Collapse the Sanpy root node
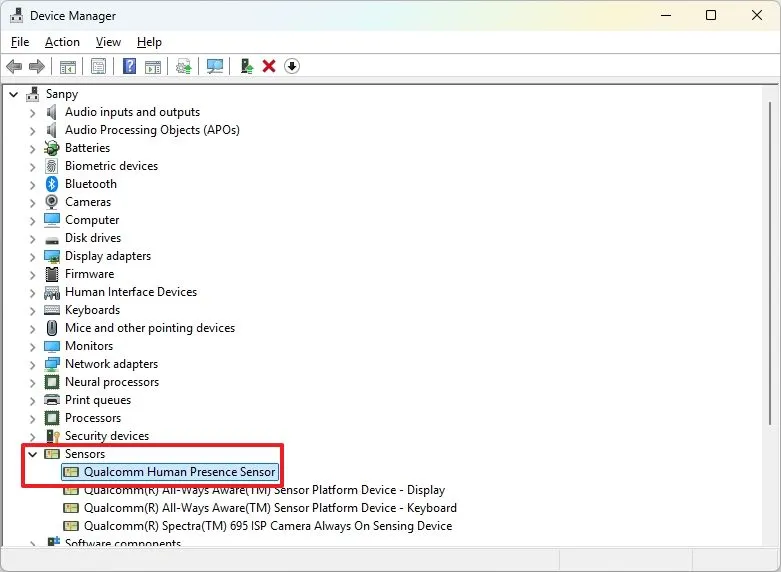The width and height of the screenshot is (781, 572). pyautogui.click(x=13, y=94)
